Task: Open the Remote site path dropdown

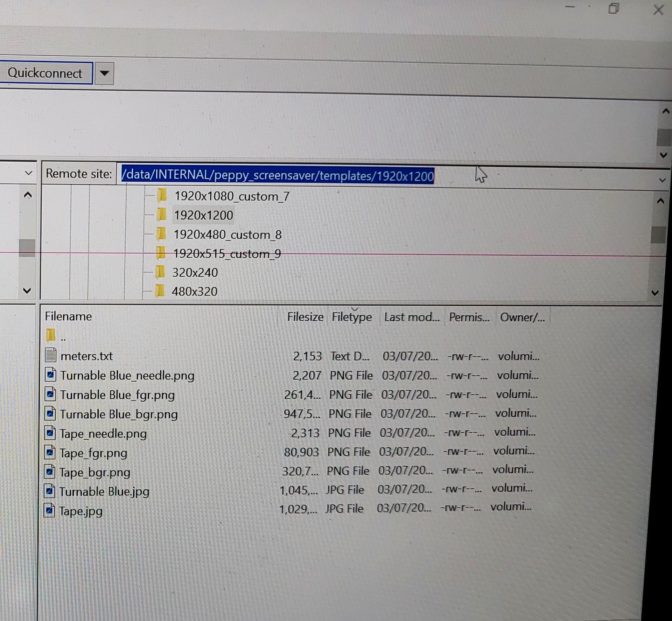Action: [x=662, y=180]
